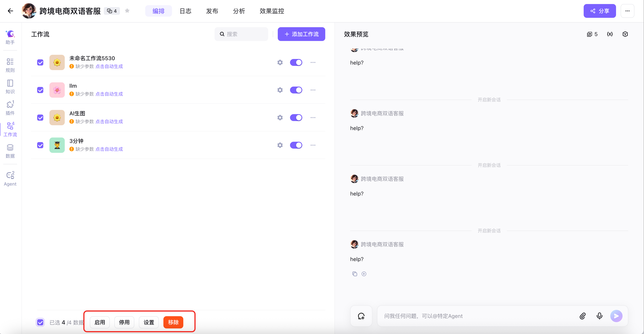Viewport: 644px width, 334px height.
Task: Click the variables {x} icon in preview
Action: tap(610, 34)
